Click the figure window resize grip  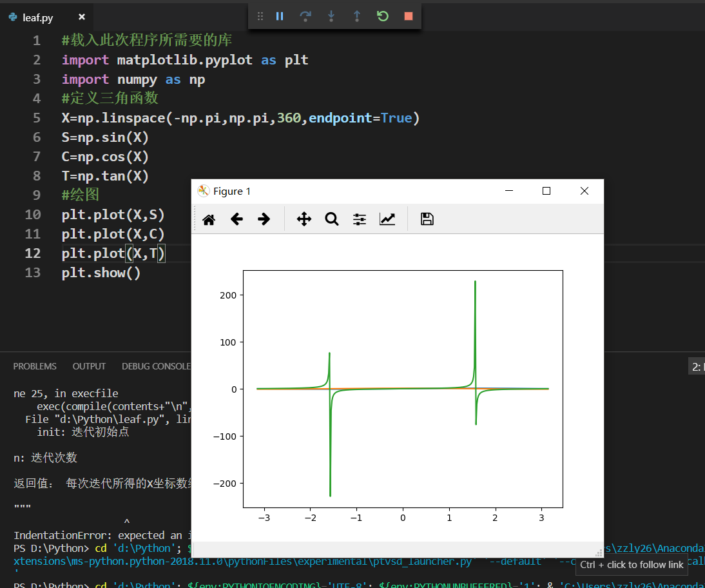click(x=599, y=553)
